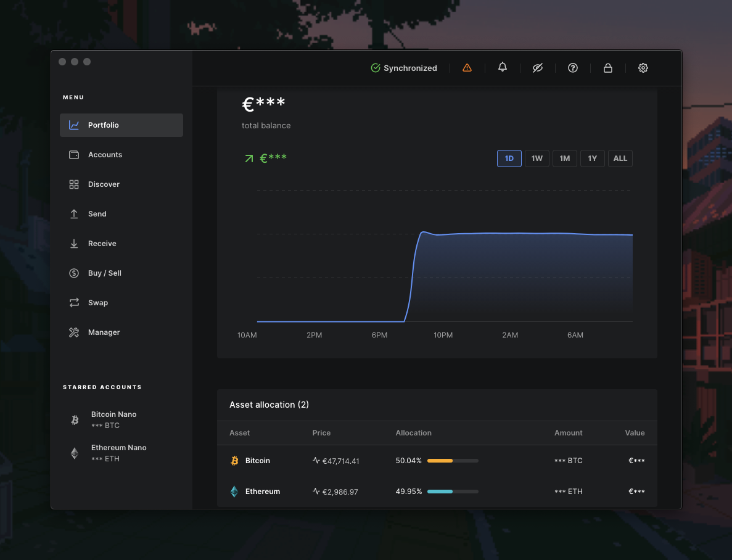
Task: Click the Send arrow icon
Action: pyautogui.click(x=74, y=214)
